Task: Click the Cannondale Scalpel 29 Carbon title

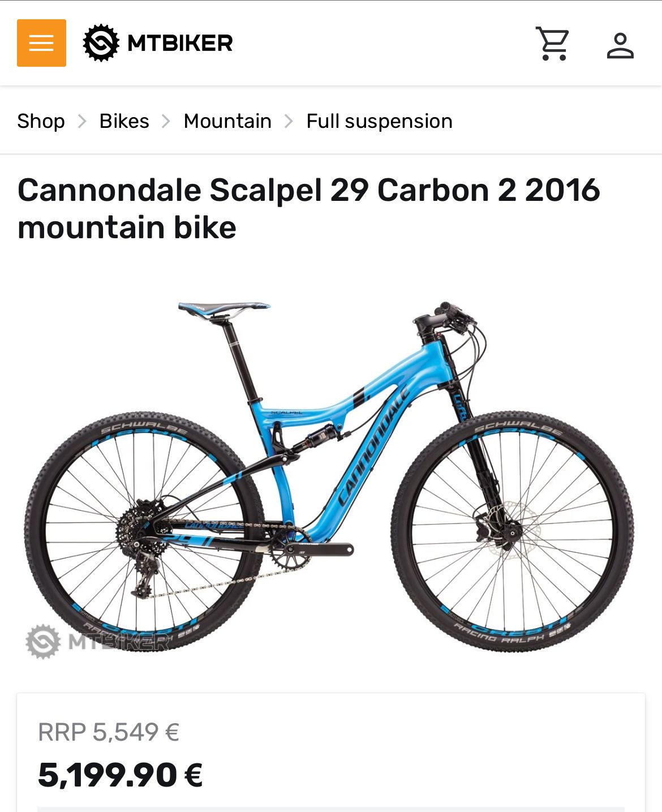Action: 309,208
